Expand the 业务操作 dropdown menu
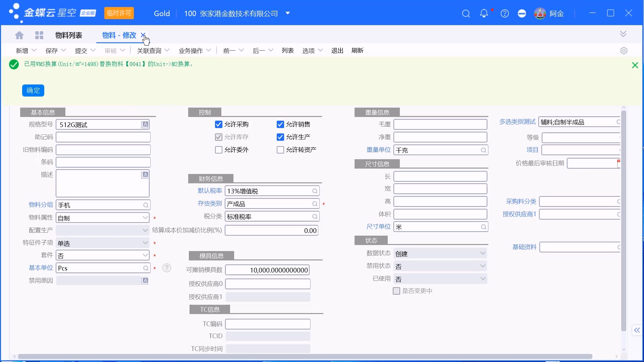 tap(209, 50)
